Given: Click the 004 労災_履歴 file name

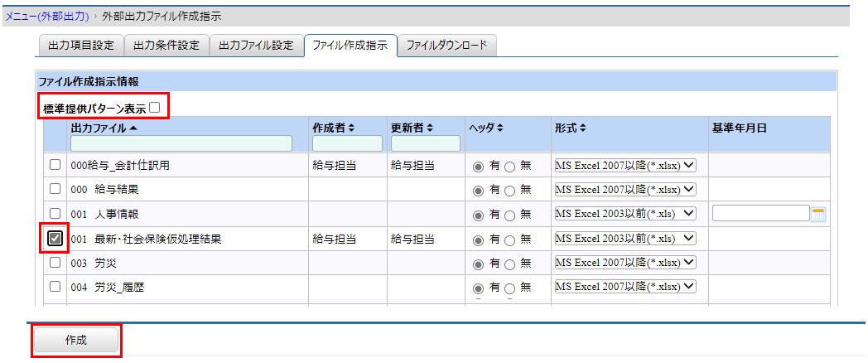Looking at the screenshot, I should 108,288.
